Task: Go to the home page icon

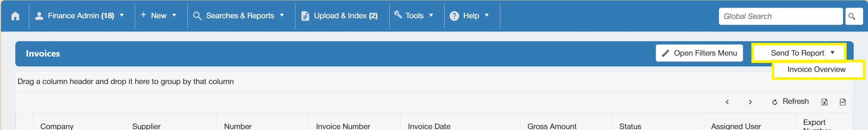Action: coord(15,16)
